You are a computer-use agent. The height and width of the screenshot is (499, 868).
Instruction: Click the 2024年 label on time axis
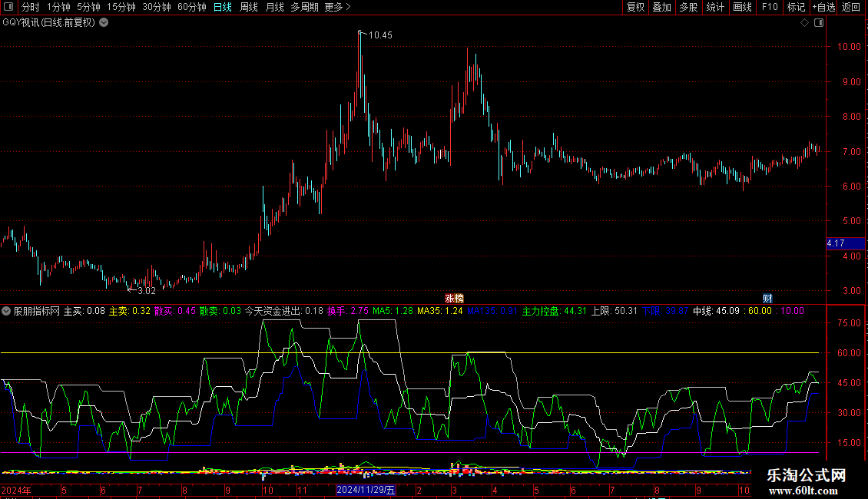(16, 490)
